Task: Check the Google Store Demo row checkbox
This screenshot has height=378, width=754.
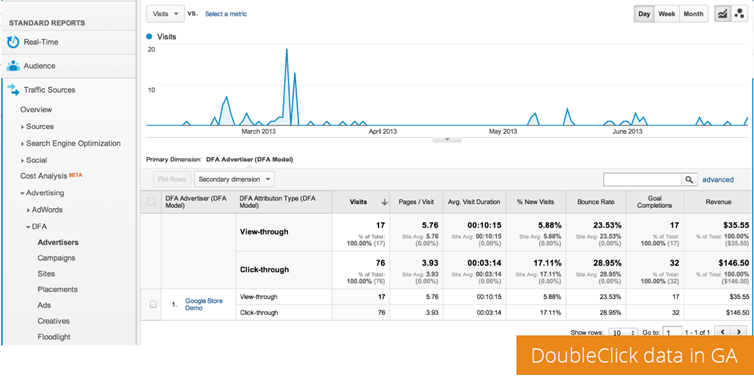Action: coord(153,304)
